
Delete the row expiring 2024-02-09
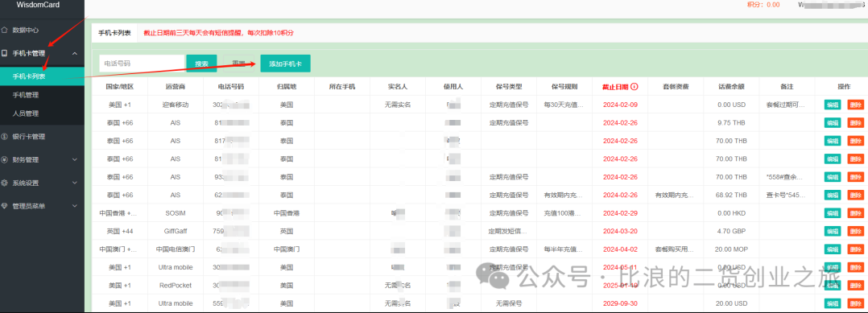pos(855,105)
